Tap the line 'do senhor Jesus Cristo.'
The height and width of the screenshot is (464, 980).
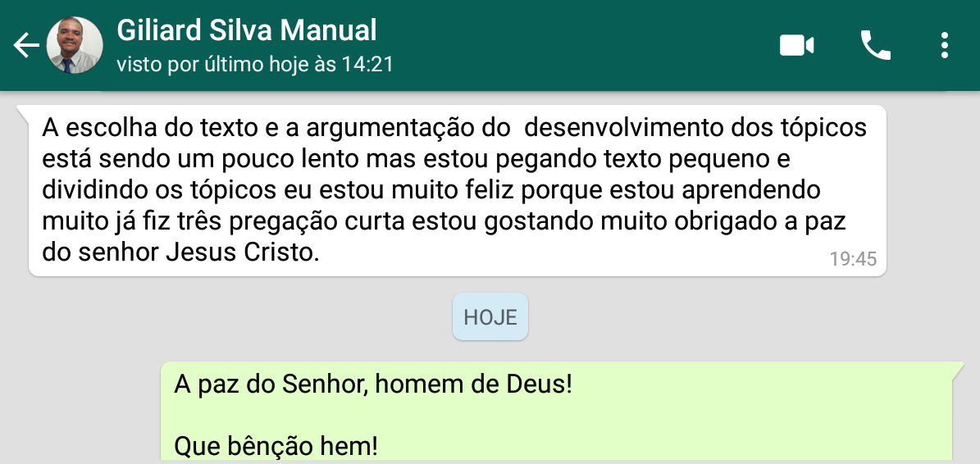pyautogui.click(x=180, y=252)
